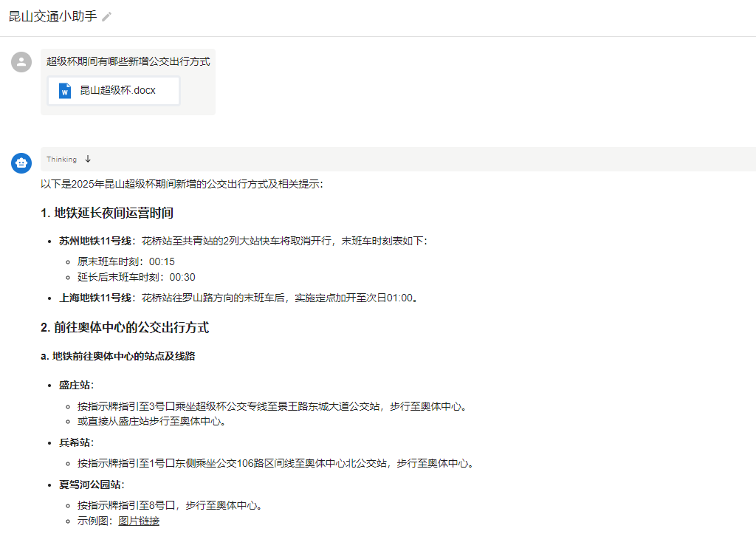
Task: Click the subheading a. 地铁前往奥体中心的站点及线路
Action: 117,356
